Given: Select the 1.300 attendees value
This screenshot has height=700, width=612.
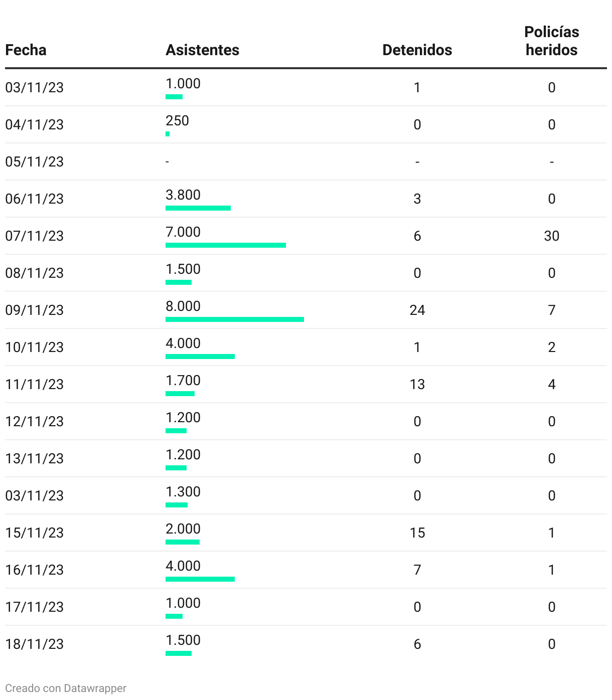Looking at the screenshot, I should click(x=183, y=492).
